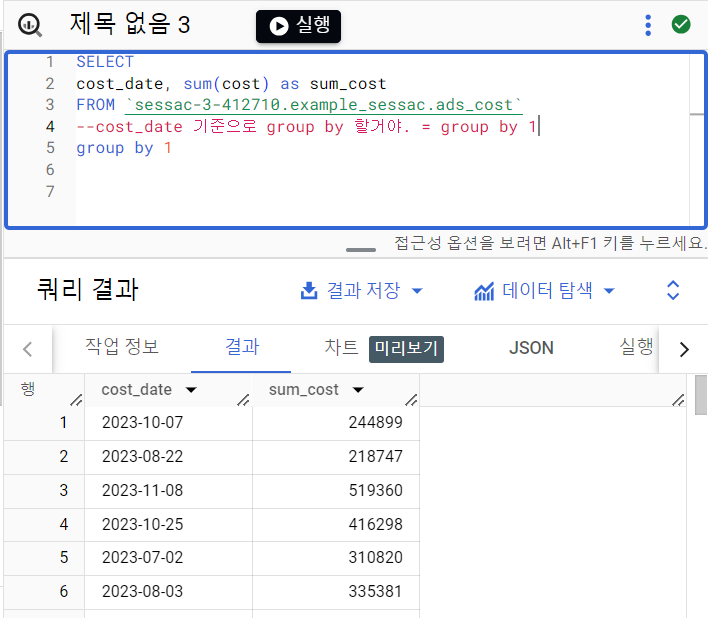The width and height of the screenshot is (708, 618).
Task: Open the three-dot more options menu
Action: tap(648, 25)
